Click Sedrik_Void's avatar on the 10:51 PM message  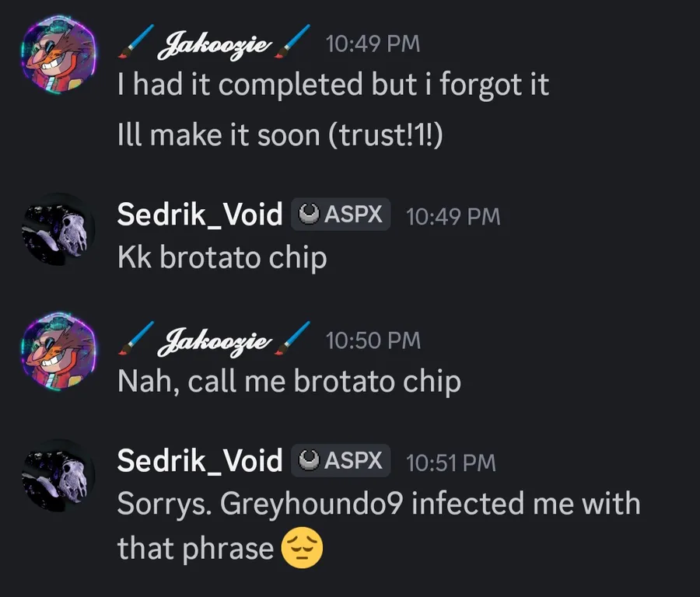tap(58, 474)
